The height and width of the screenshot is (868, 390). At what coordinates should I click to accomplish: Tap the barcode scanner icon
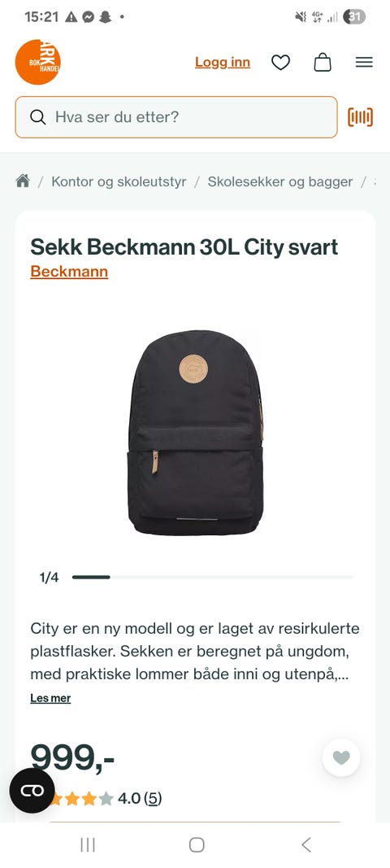360,117
